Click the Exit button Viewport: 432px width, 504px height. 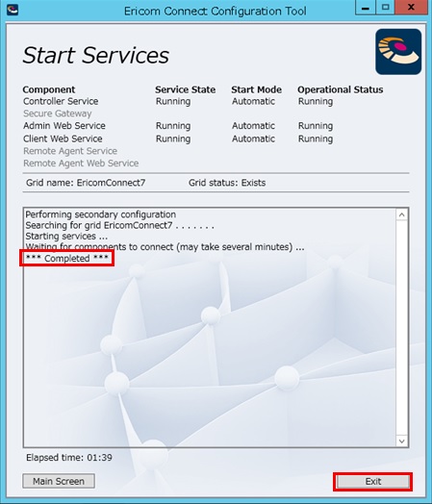(373, 481)
